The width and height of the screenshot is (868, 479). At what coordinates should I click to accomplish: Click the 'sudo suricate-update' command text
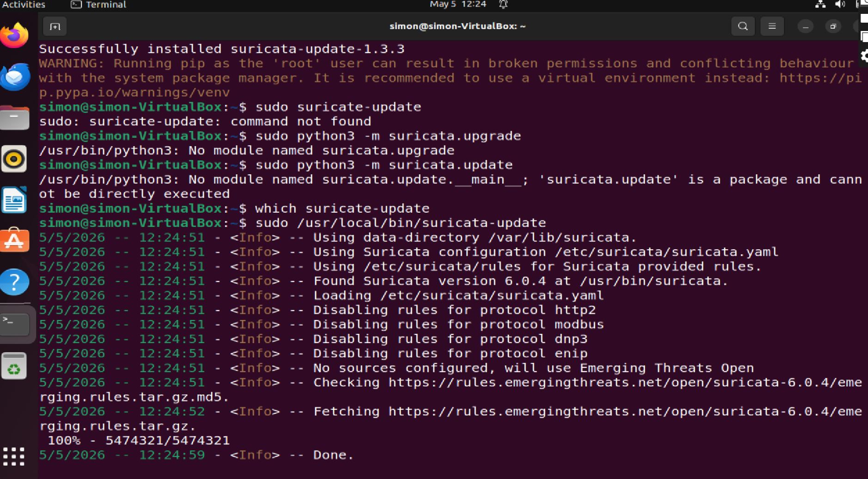[338, 107]
